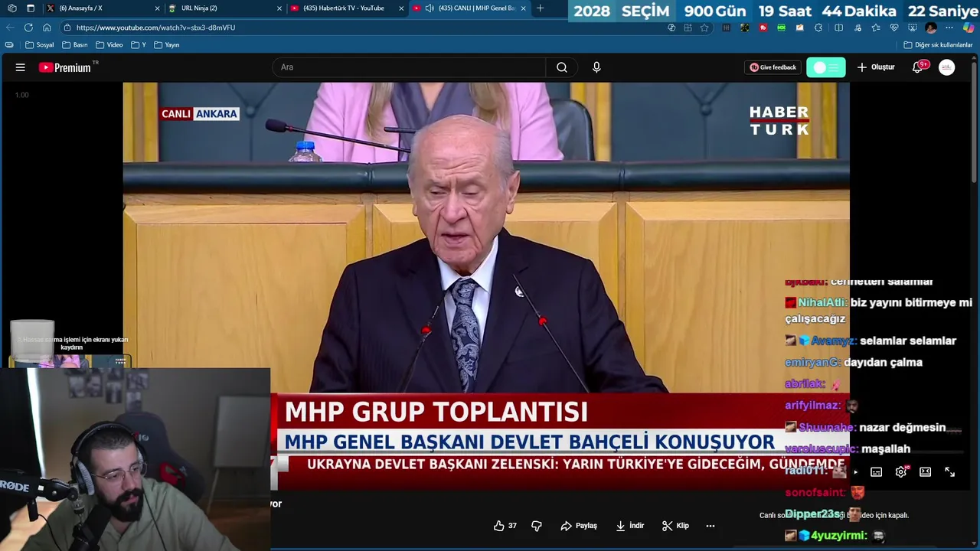This screenshot has width=980, height=551.
Task: Go to YouTube Premium home logo
Action: tap(65, 67)
